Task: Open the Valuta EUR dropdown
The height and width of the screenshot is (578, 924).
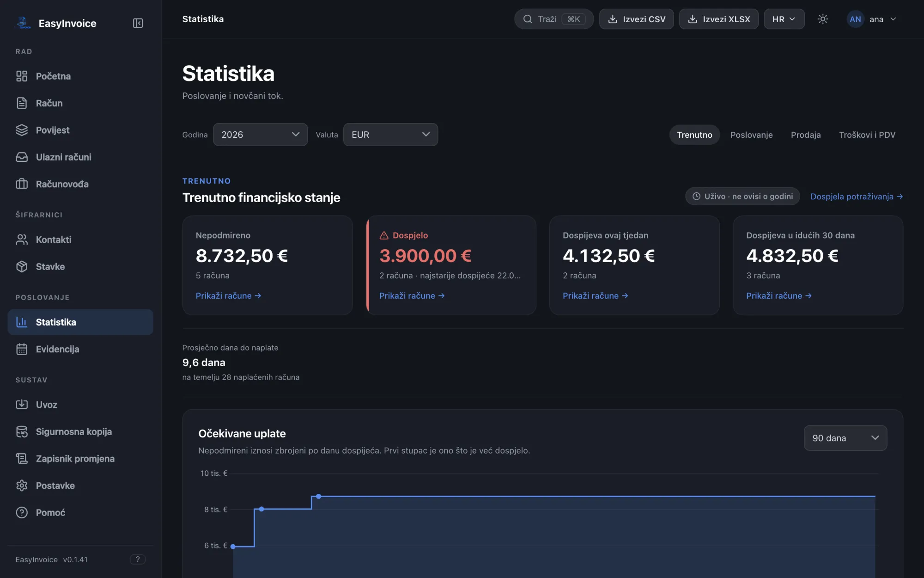Action: pyautogui.click(x=390, y=135)
